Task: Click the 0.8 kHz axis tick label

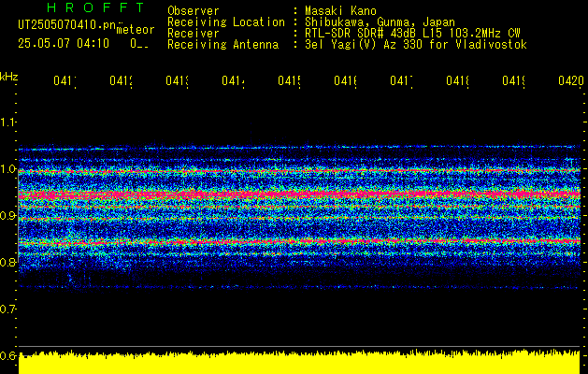Action: (7, 262)
